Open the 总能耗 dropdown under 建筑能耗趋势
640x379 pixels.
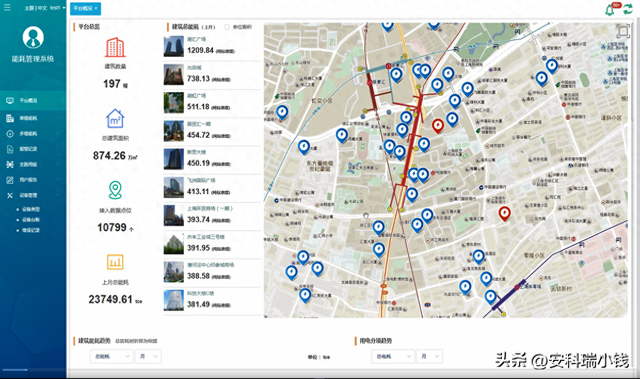(x=111, y=357)
